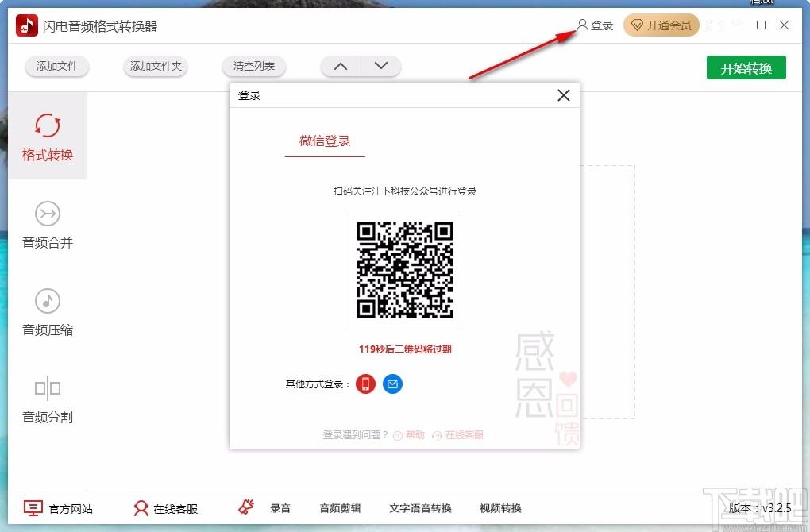Open 在线客服 in bottom bar
The height and width of the screenshot is (532, 810).
165,508
